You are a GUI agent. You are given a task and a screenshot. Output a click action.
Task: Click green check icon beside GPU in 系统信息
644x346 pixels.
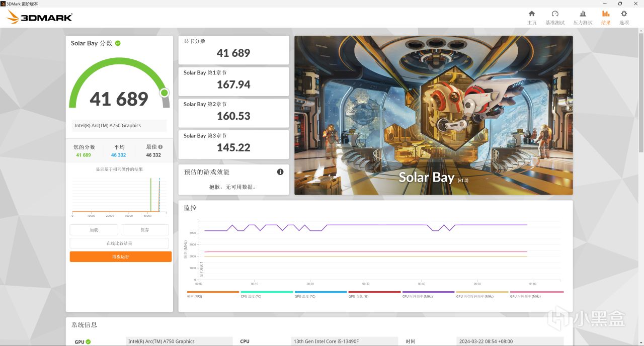(88, 341)
